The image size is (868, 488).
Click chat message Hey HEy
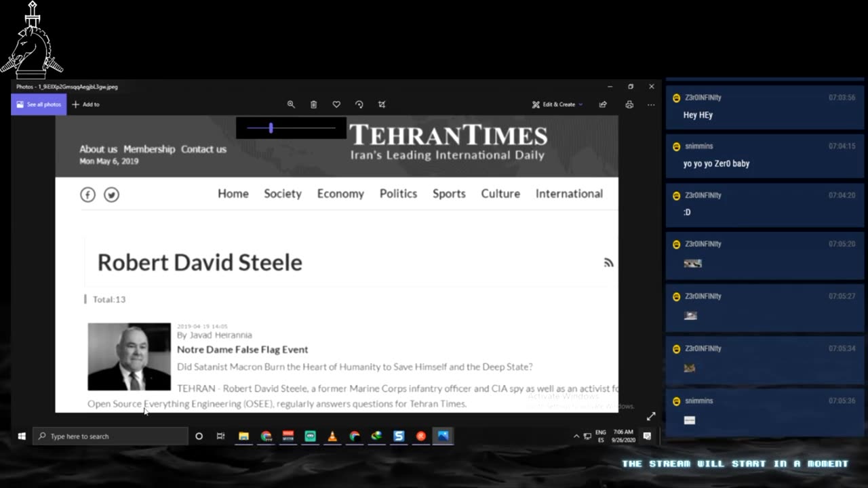pyautogui.click(x=698, y=115)
